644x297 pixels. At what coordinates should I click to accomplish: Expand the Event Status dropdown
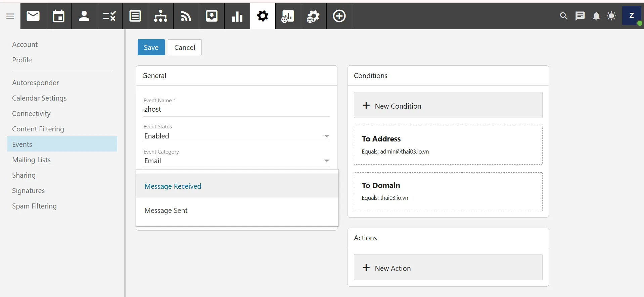click(x=236, y=136)
